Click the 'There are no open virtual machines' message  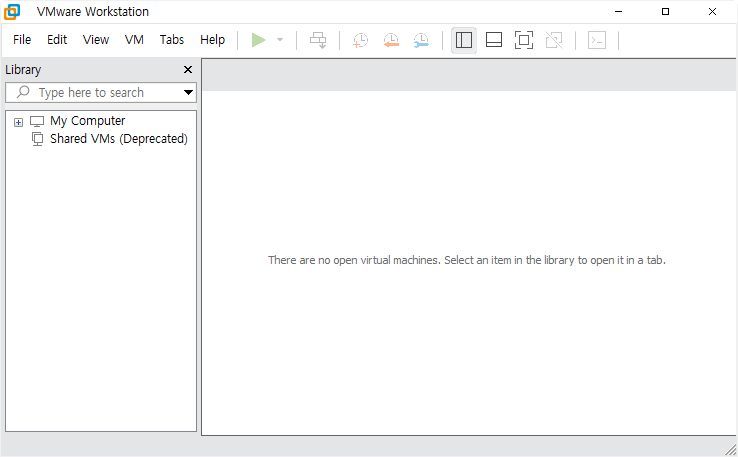click(467, 260)
